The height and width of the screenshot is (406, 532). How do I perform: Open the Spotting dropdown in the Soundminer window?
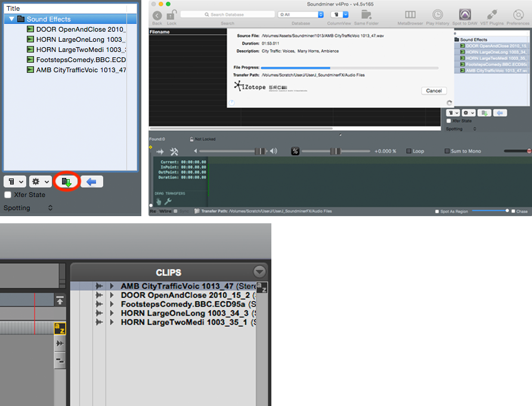461,129
